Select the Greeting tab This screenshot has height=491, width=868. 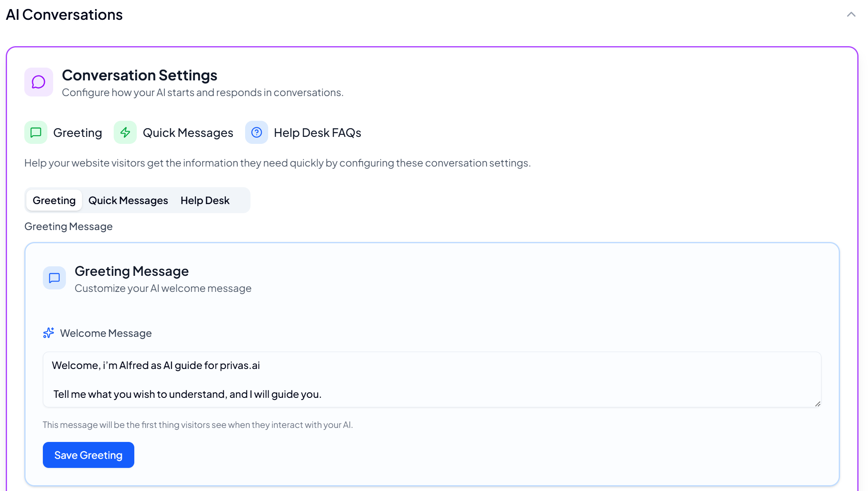click(54, 200)
